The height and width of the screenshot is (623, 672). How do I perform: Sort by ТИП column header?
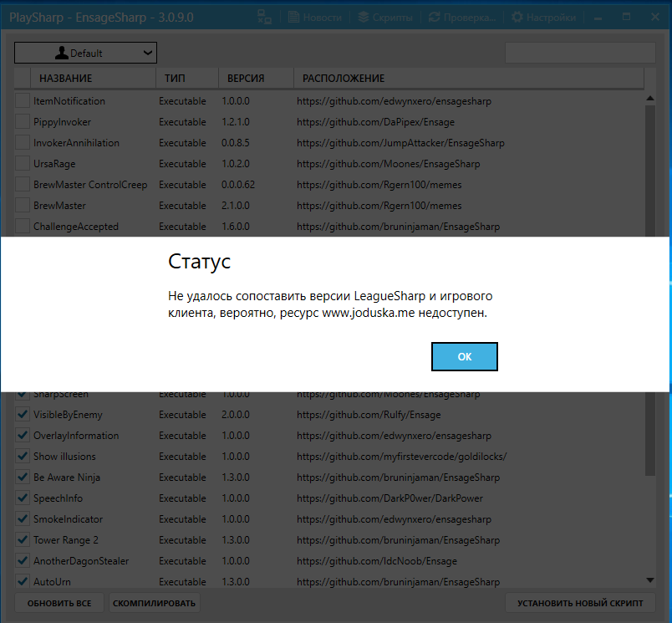point(187,78)
